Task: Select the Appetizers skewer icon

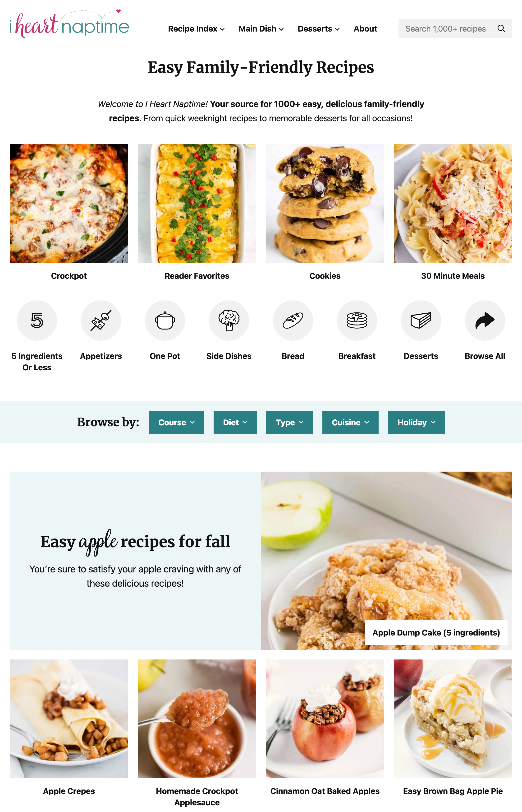Action: pyautogui.click(x=101, y=320)
